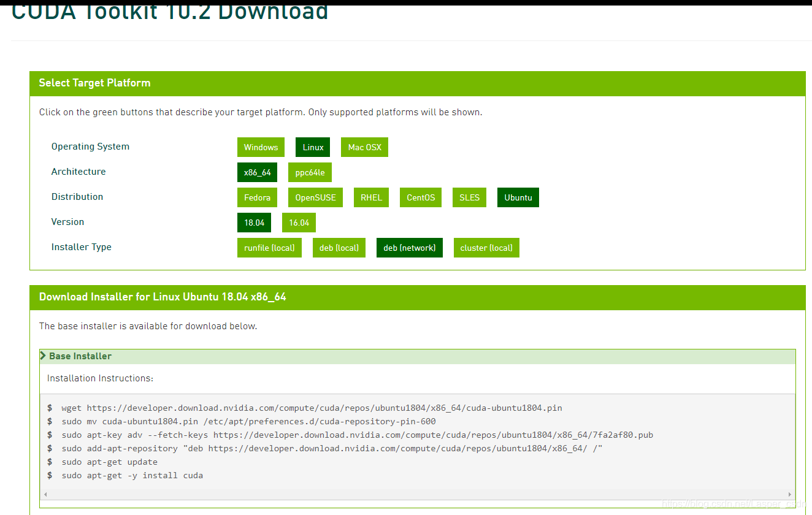
Task: Choose Ubuntu version 18.04
Action: click(x=254, y=223)
